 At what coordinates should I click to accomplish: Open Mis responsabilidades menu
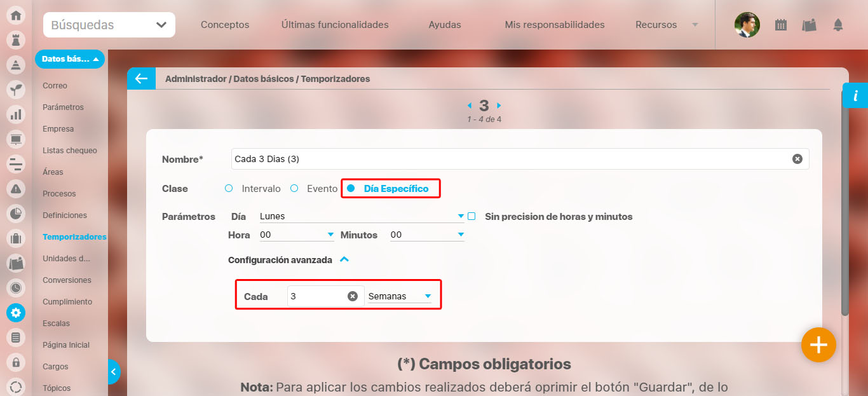pos(554,25)
